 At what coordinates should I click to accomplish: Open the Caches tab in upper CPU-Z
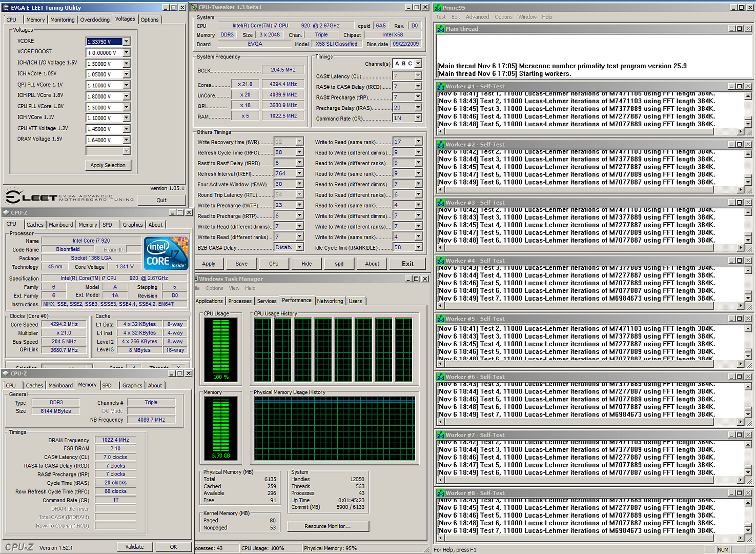[x=35, y=225]
